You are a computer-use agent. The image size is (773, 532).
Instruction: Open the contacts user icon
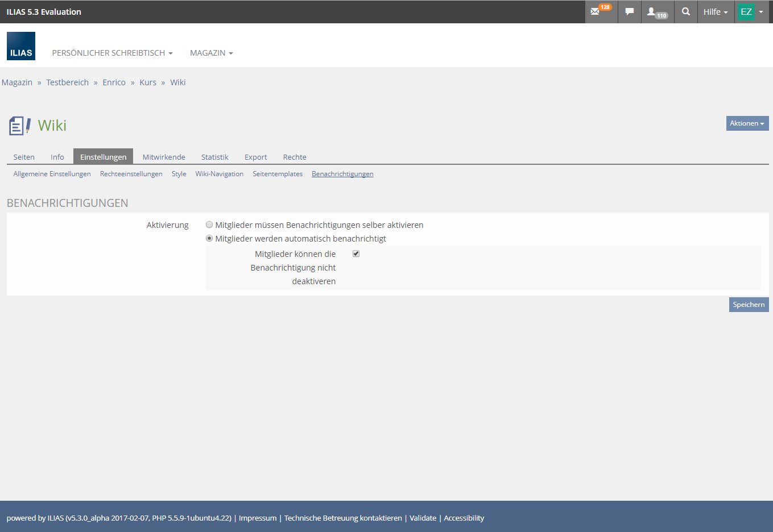652,11
